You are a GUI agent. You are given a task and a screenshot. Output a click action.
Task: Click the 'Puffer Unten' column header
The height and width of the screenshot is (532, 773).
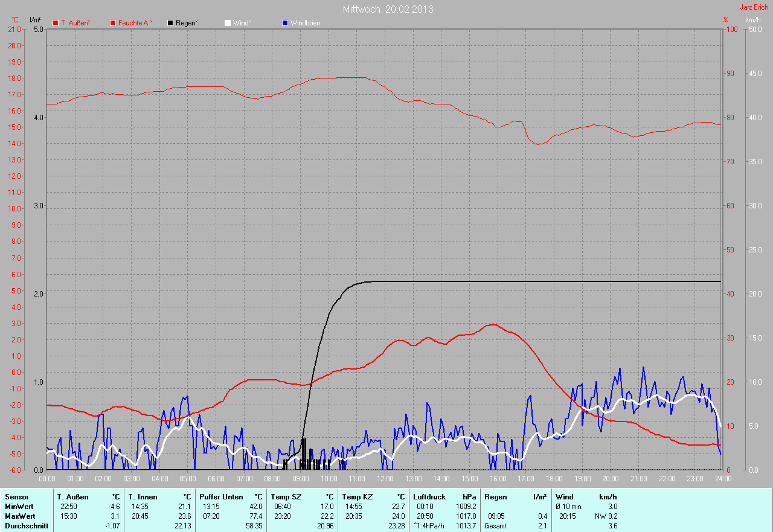pyautogui.click(x=221, y=497)
